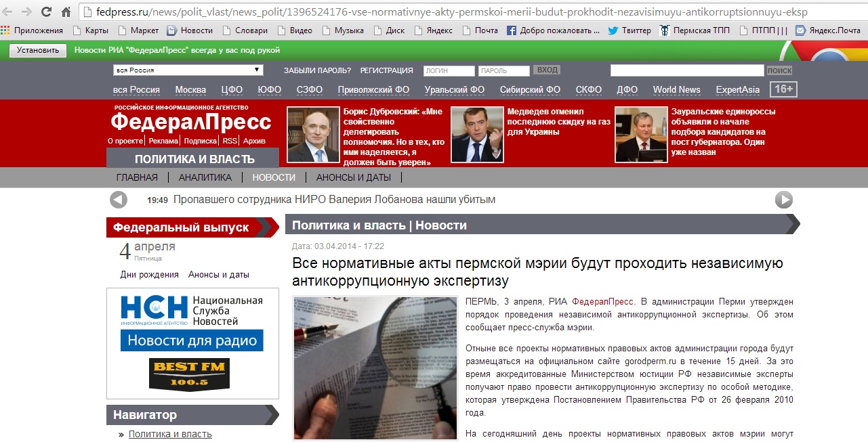Screen dimensions: 868x442
Task: Open the Дни рождения link
Action: click(150, 275)
